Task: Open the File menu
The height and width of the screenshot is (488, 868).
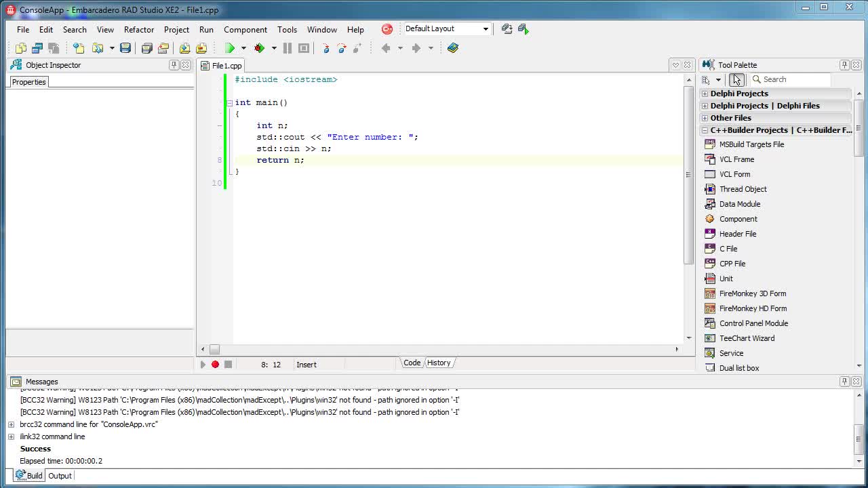Action: point(23,29)
